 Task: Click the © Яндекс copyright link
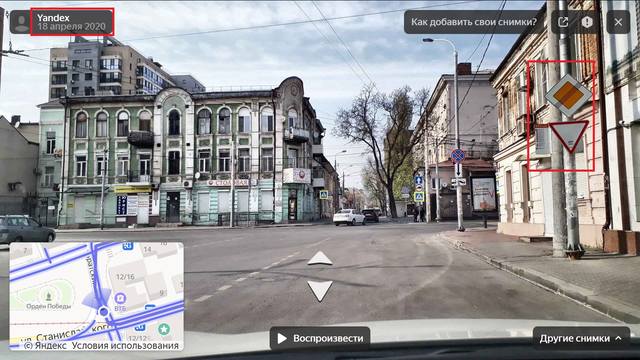45,346
